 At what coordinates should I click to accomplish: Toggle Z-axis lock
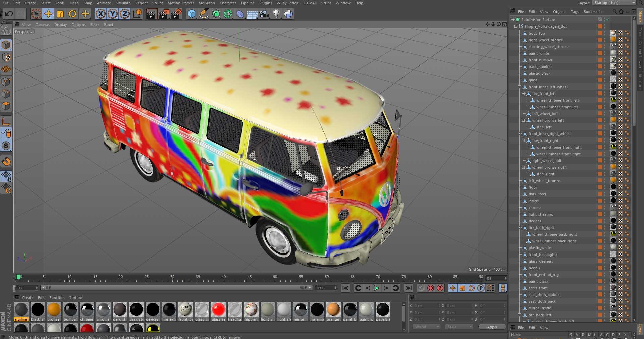pos(125,14)
